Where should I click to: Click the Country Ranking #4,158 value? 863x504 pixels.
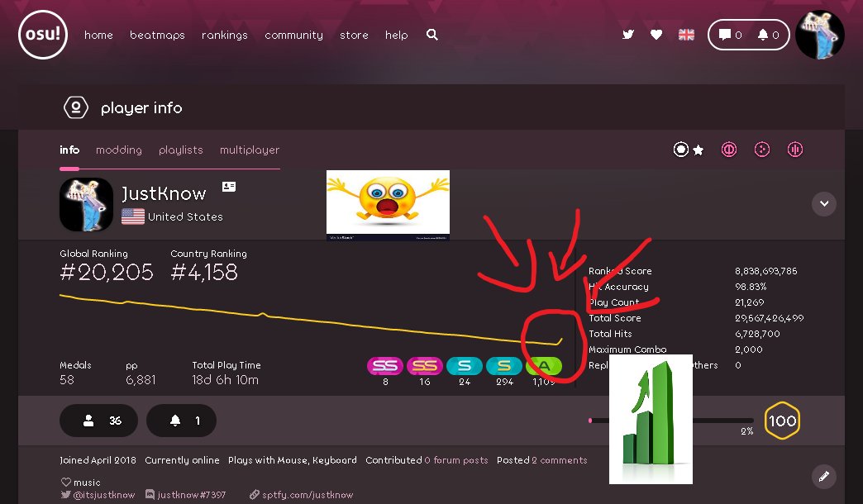pos(204,273)
